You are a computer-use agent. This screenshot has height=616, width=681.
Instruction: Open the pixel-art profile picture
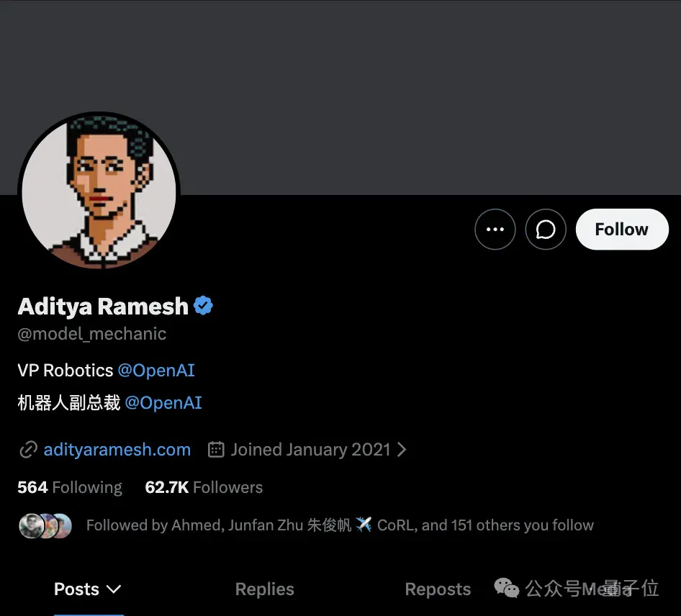pyautogui.click(x=99, y=191)
